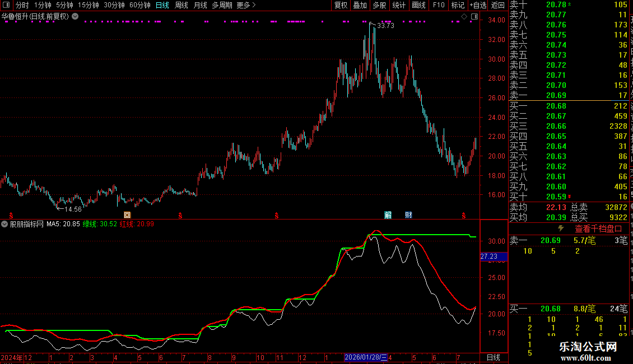Switch to 1分钟 period
The height and width of the screenshot is (364, 633).
tap(43, 5)
